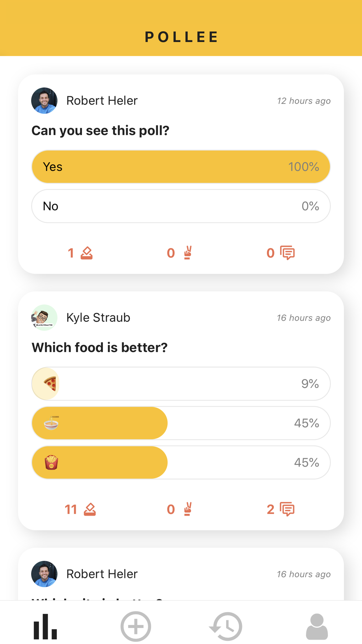Open Robert Heler's avatar on first poll
This screenshot has height=644, width=362.
[44, 101]
